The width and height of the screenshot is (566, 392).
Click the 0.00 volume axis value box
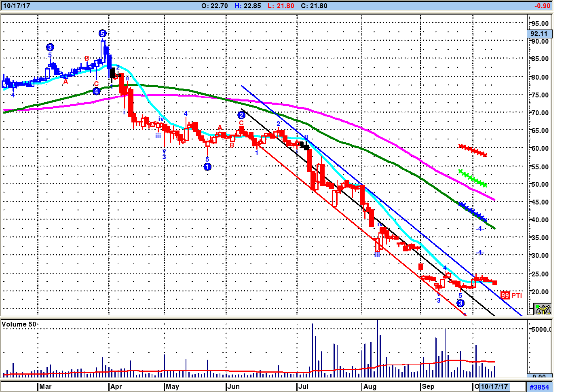coord(539,377)
